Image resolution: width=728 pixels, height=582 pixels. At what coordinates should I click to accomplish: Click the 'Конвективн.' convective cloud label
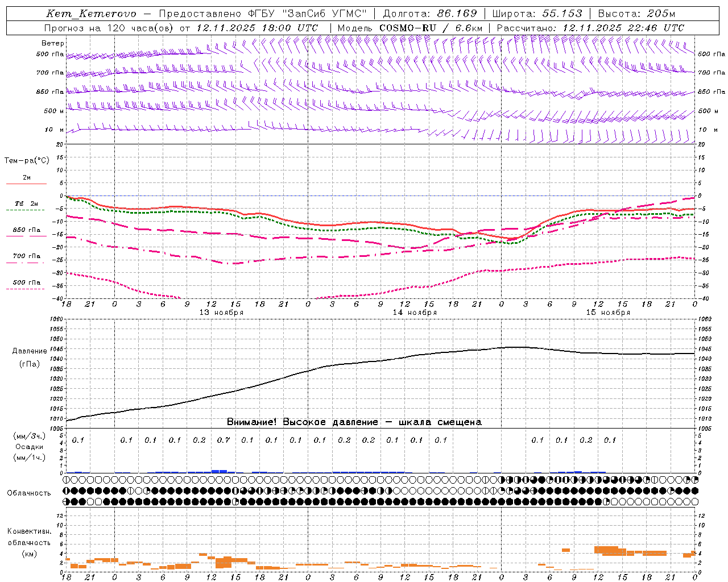29,531
